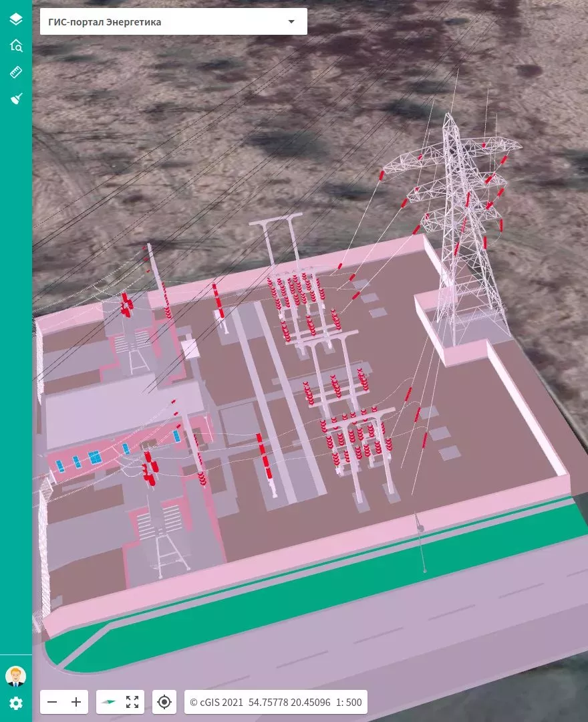The image size is (588, 722).
Task: Open the settings gear in sidebar
Action: (15, 703)
